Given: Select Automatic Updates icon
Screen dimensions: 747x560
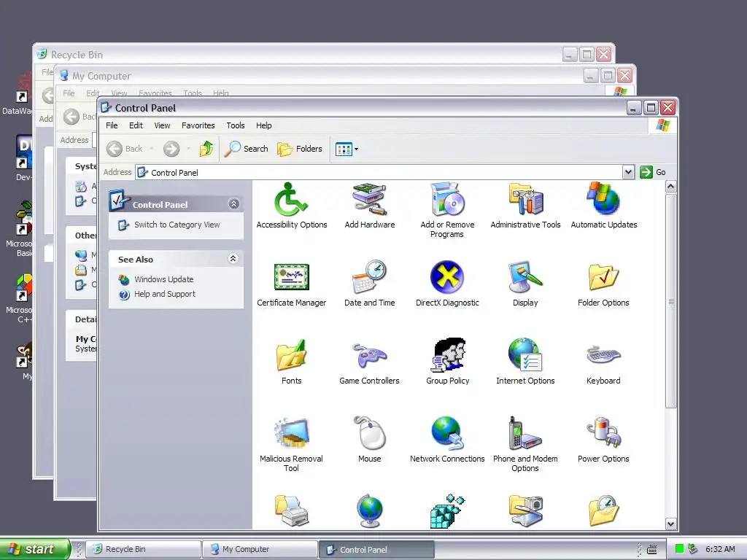Looking at the screenshot, I should [x=603, y=206].
